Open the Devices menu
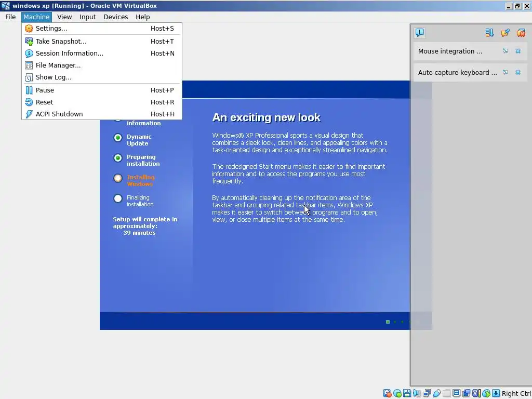This screenshot has height=399, width=532. pos(116,17)
